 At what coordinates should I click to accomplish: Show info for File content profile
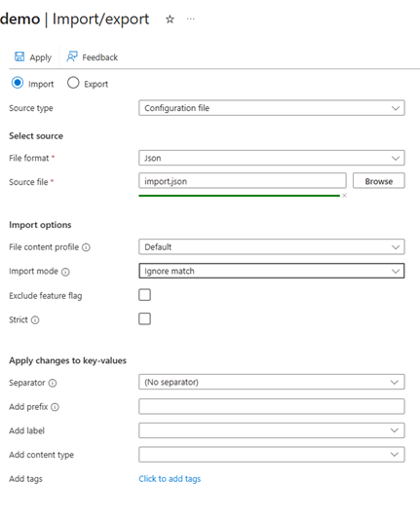(x=86, y=247)
